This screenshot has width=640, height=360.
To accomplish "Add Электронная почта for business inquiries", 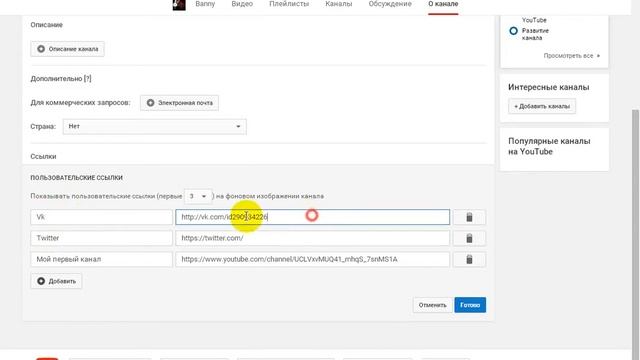I will click(179, 103).
